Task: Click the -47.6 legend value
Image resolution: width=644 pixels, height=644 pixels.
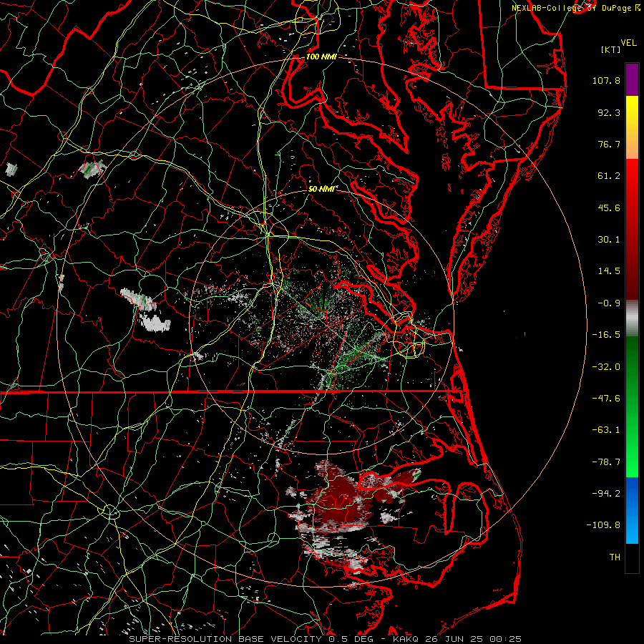Action: pos(606,399)
